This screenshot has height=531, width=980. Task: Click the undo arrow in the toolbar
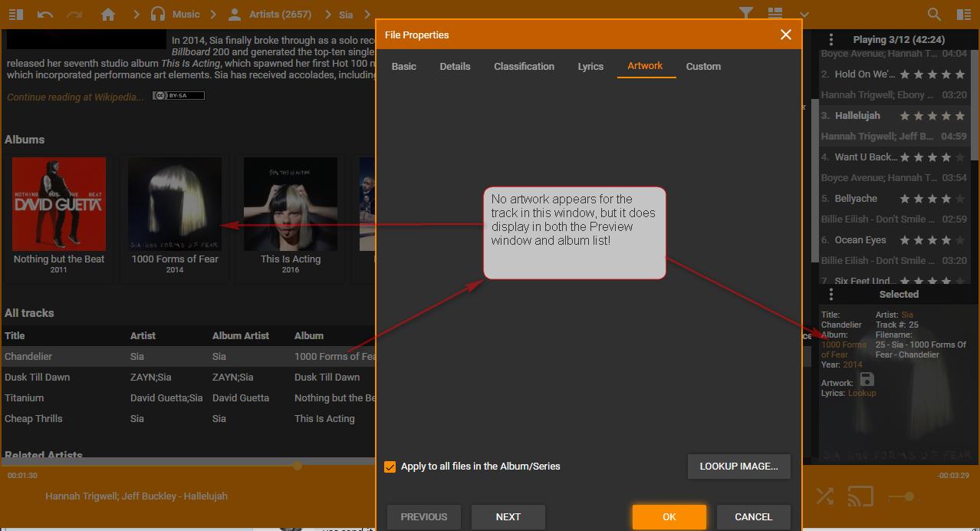pyautogui.click(x=45, y=15)
